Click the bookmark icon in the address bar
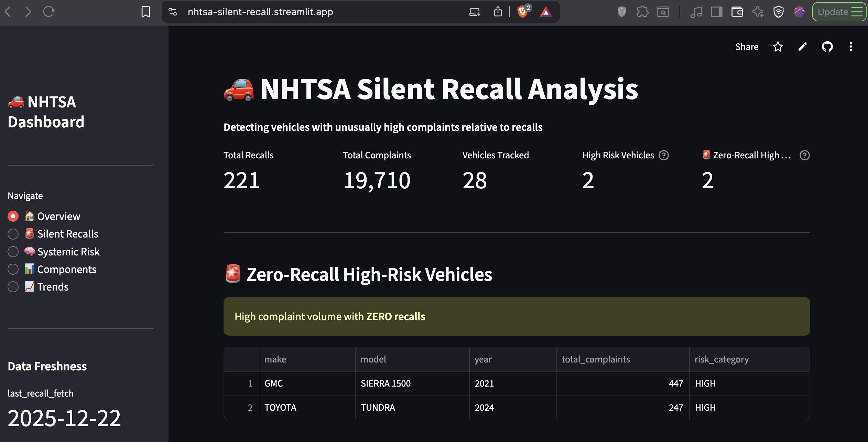This screenshot has height=442, width=868. (x=145, y=11)
